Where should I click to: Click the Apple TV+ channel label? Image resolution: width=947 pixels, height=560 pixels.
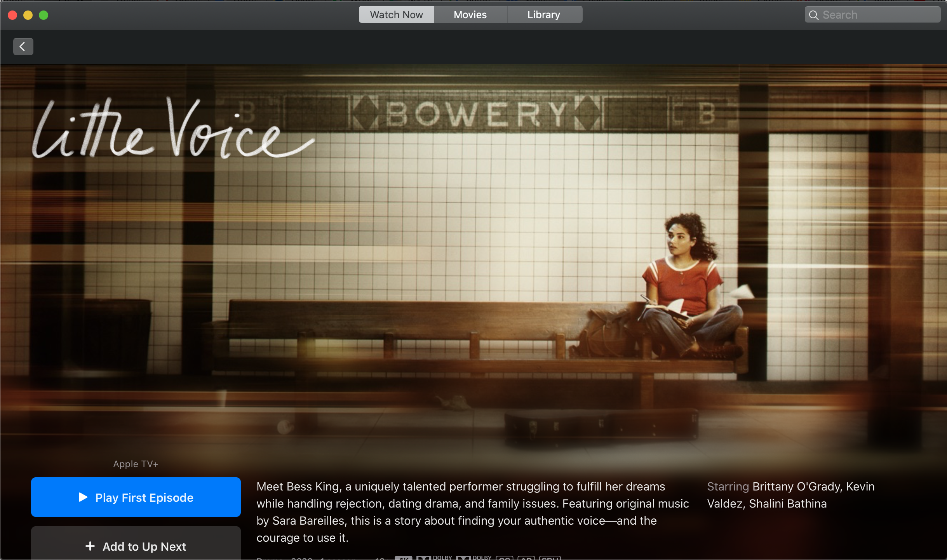pyautogui.click(x=136, y=464)
